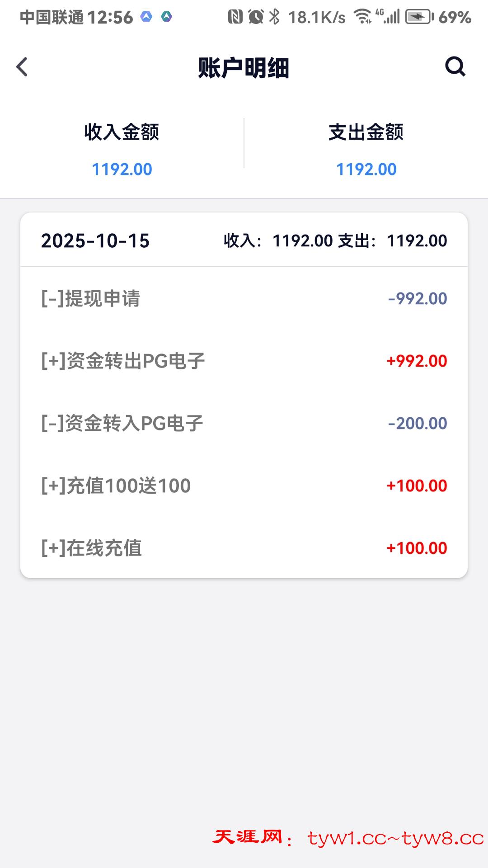
Task: Tap the 2025-10-15 date header
Action: (95, 241)
